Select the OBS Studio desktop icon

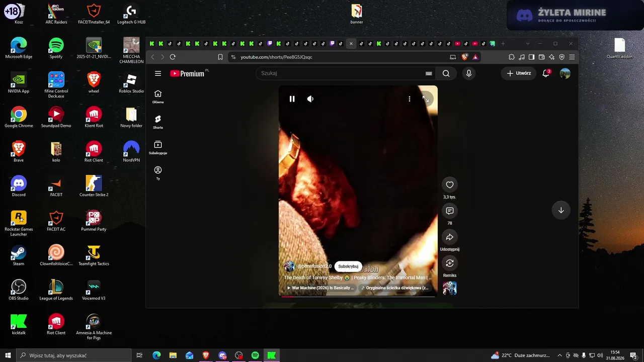point(19,290)
